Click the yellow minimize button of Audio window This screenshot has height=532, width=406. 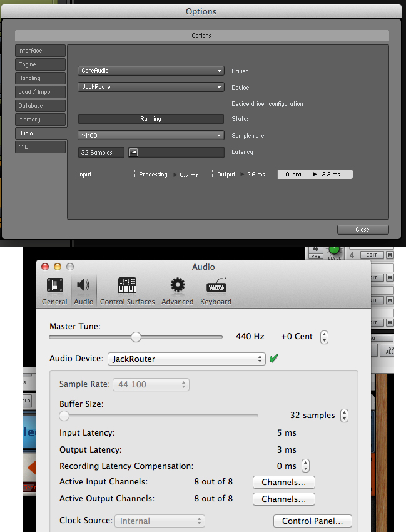tap(58, 267)
